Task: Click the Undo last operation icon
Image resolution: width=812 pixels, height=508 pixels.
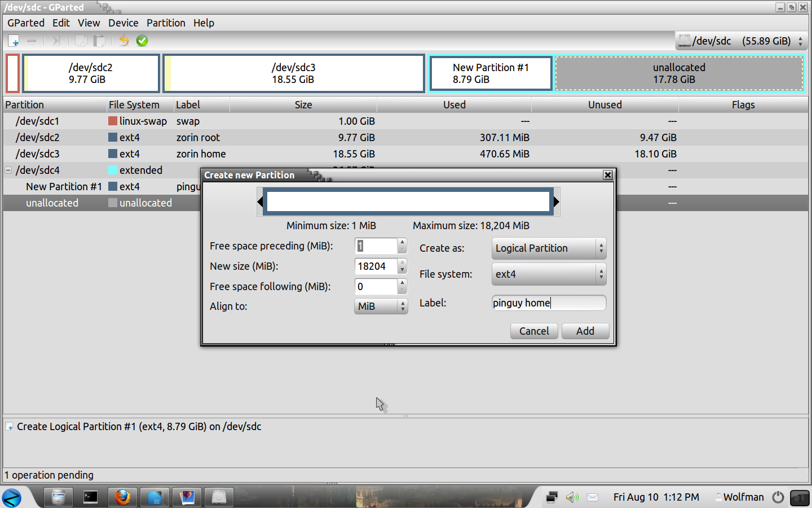Action: 124,41
